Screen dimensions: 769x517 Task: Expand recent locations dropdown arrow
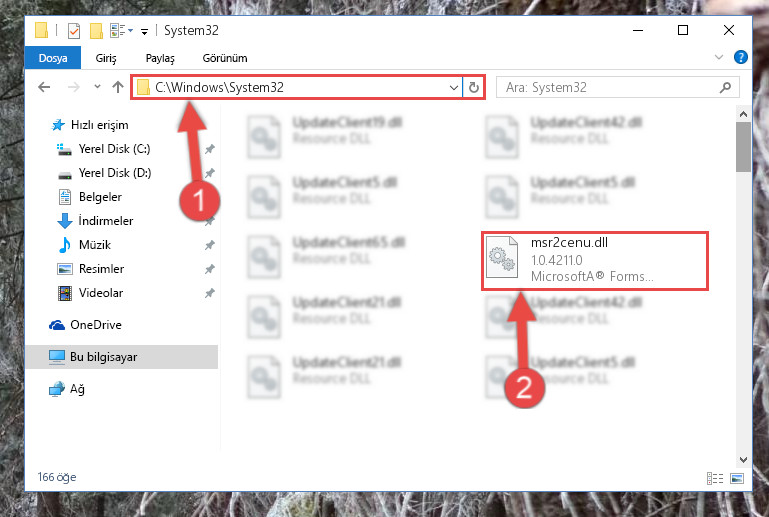tap(97, 87)
